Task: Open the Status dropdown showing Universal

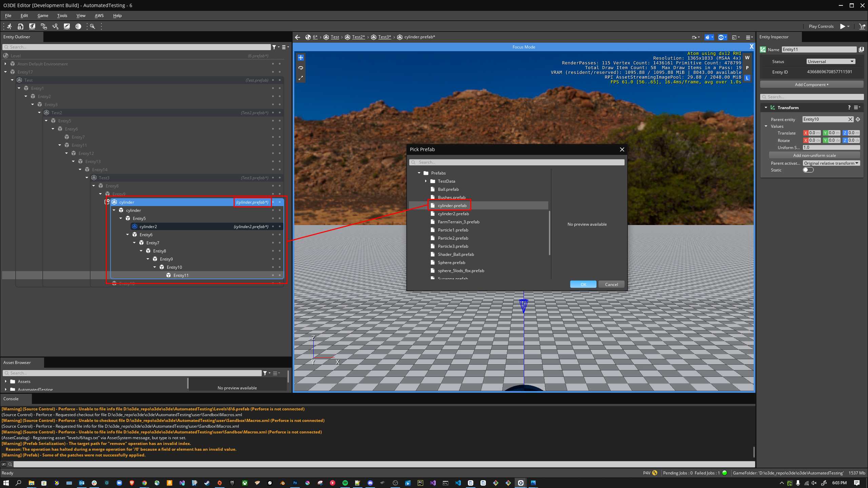Action: pos(831,61)
